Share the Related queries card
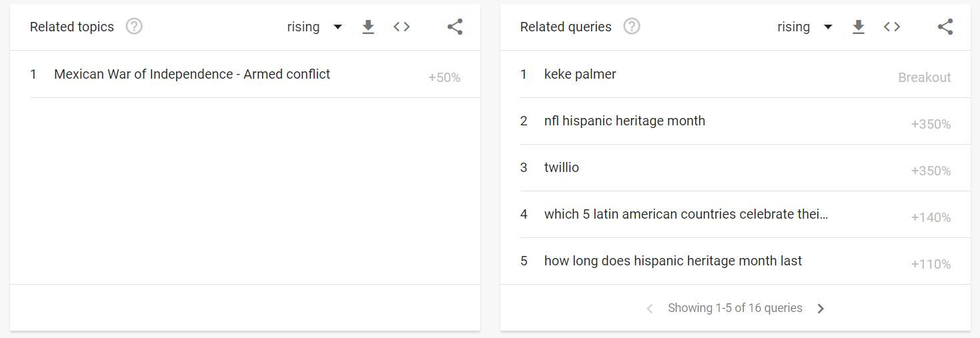Viewport: 980px width, 338px height. click(x=945, y=27)
